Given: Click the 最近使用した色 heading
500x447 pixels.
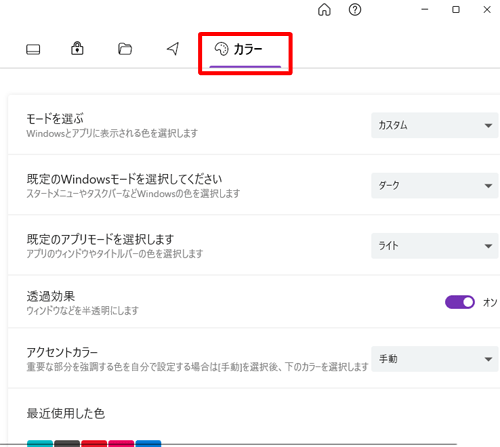Looking at the screenshot, I should pyautogui.click(x=66, y=414).
